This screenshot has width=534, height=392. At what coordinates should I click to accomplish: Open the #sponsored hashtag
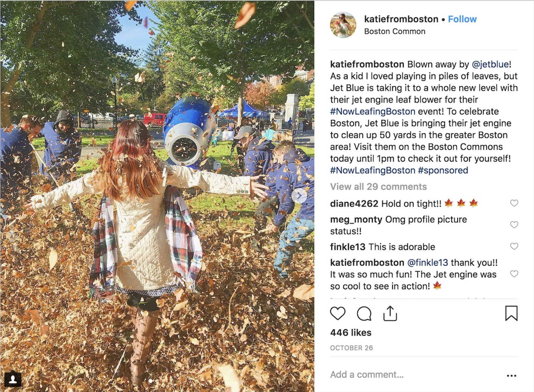pos(443,170)
